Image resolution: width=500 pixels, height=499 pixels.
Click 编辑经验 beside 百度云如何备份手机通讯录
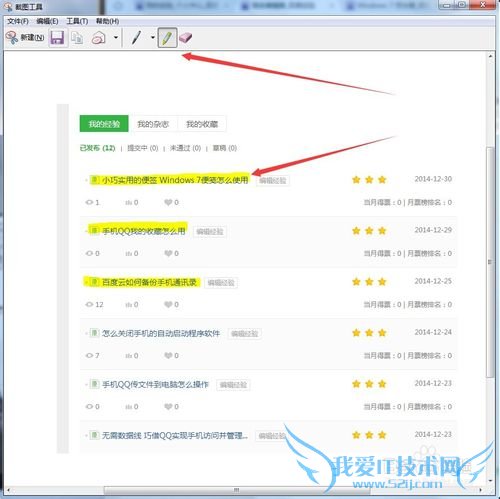221,283
